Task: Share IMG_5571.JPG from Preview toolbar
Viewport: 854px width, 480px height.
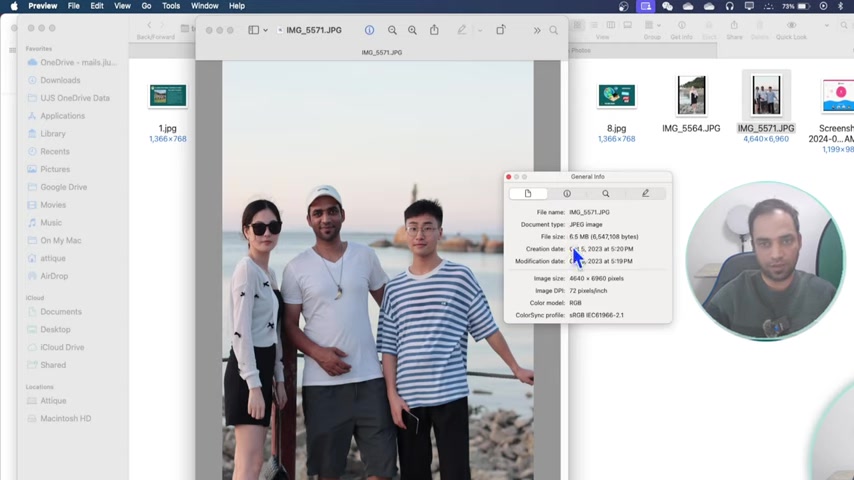Action: [x=434, y=29]
